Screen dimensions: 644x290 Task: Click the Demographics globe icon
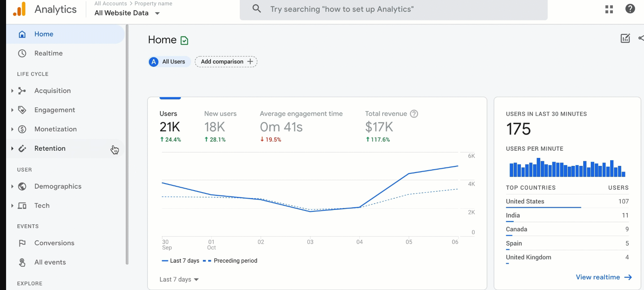click(22, 186)
